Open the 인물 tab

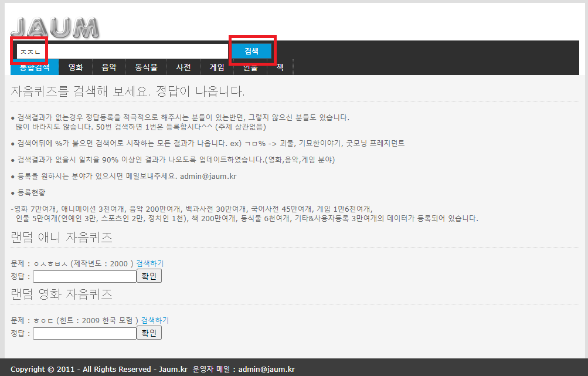click(250, 67)
